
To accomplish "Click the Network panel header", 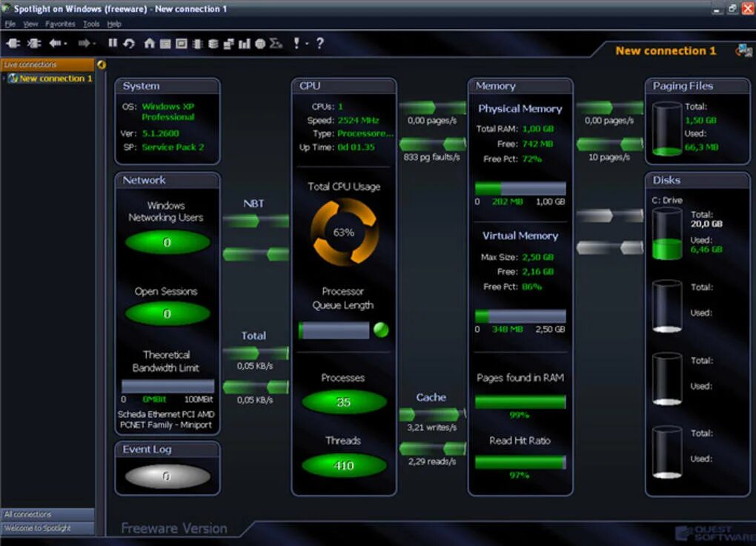I will coord(168,180).
